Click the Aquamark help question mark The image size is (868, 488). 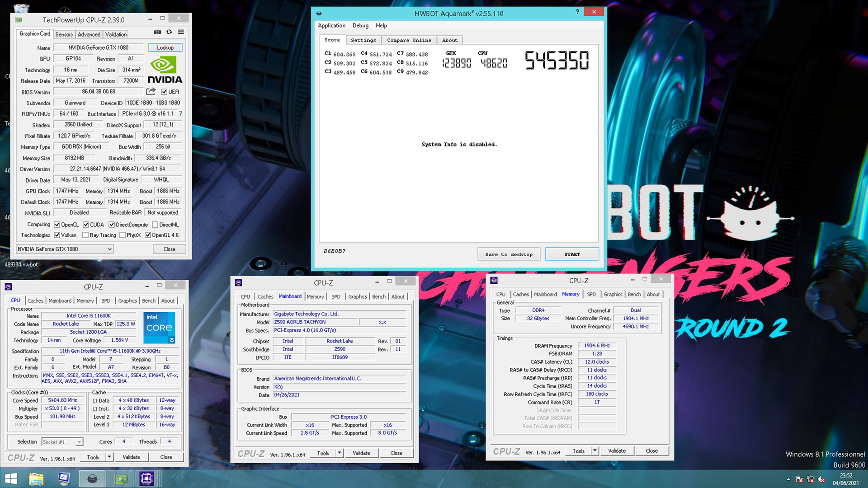pos(577,12)
